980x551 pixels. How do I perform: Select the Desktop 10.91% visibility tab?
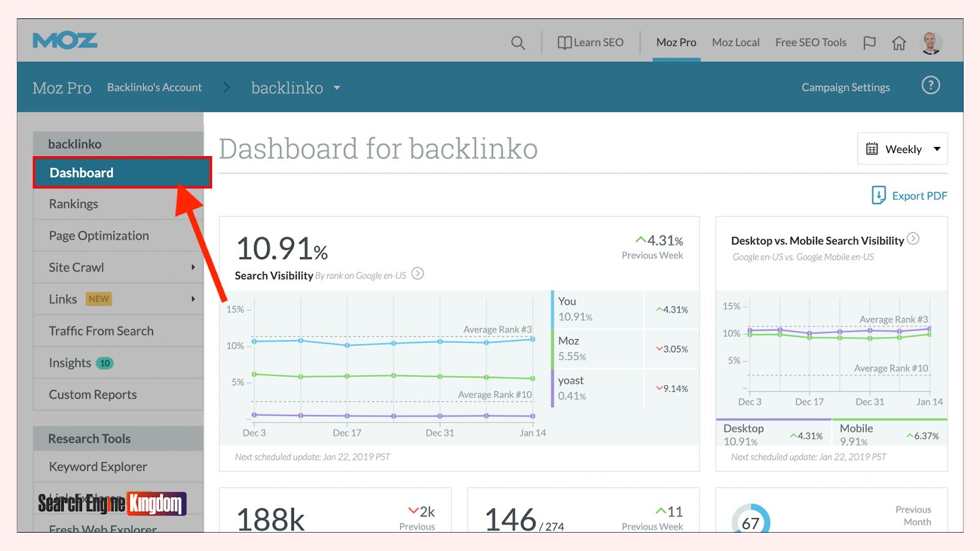tap(774, 433)
